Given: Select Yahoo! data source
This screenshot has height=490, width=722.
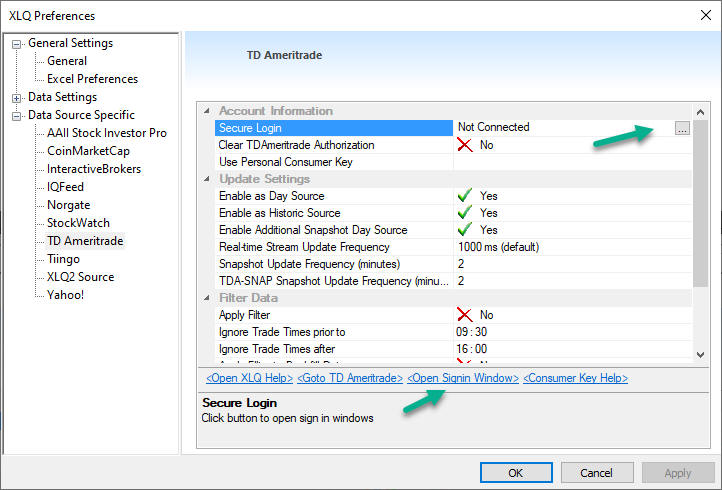Looking at the screenshot, I should 65,294.
